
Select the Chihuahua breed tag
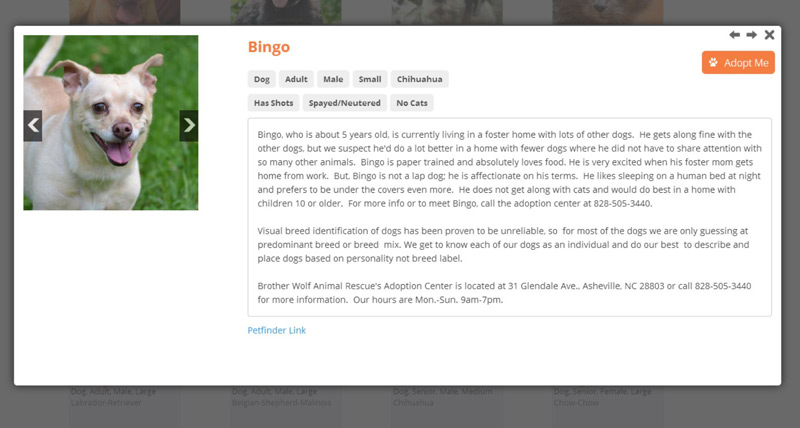[x=419, y=79]
